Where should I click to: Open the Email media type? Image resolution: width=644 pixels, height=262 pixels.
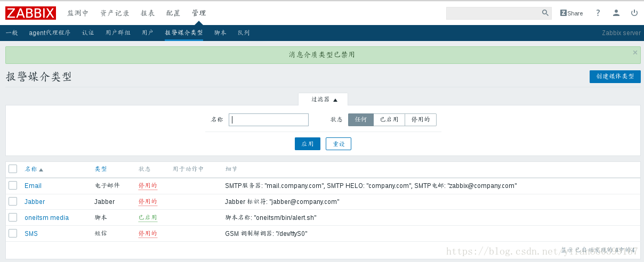(33, 186)
